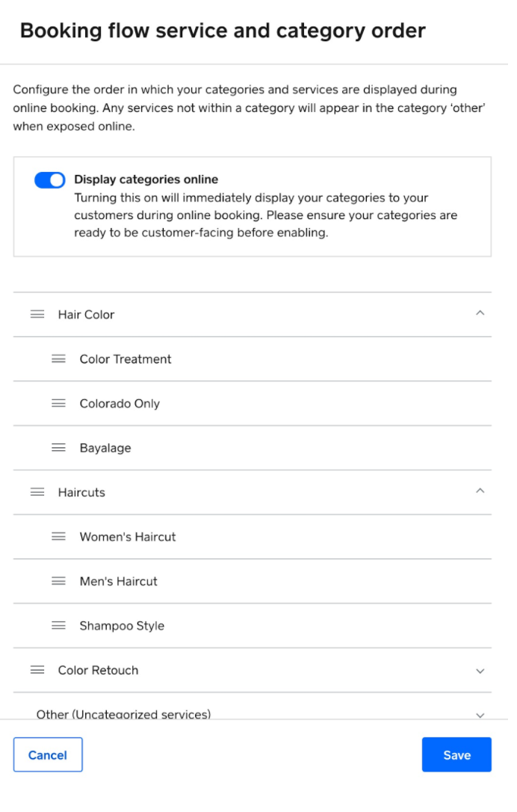This screenshot has height=812, width=517.
Task: Click the drag handle beside Hair Color
Action: (37, 314)
